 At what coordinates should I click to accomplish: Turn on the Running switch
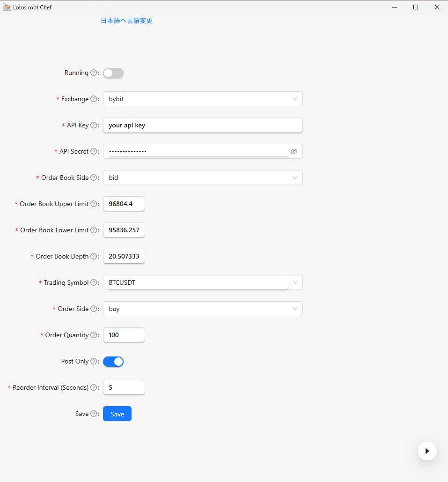pos(113,73)
